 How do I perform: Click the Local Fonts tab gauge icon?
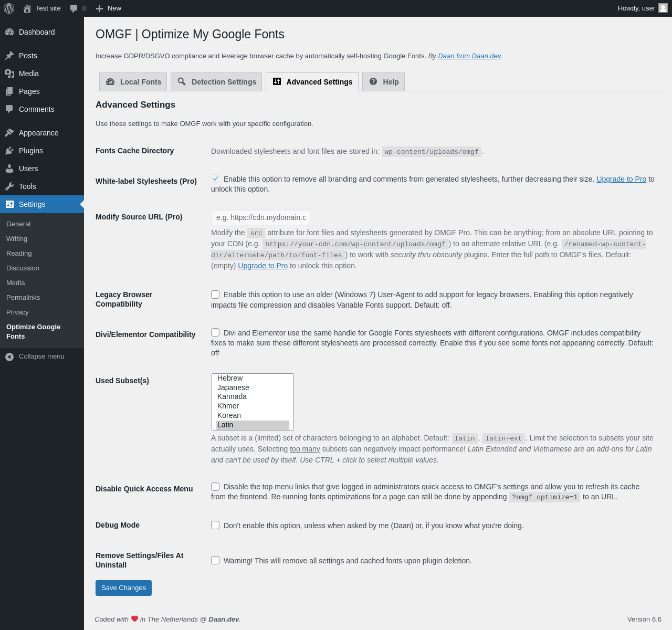tap(110, 82)
